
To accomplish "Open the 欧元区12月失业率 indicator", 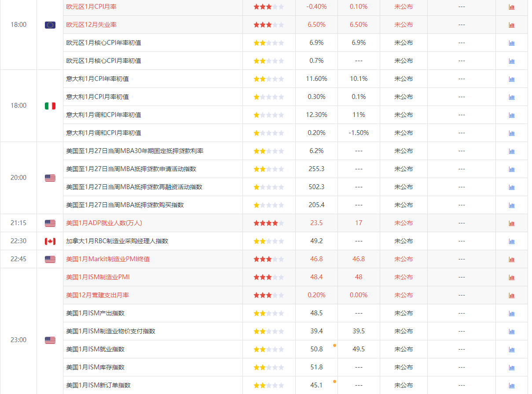I will point(91,25).
